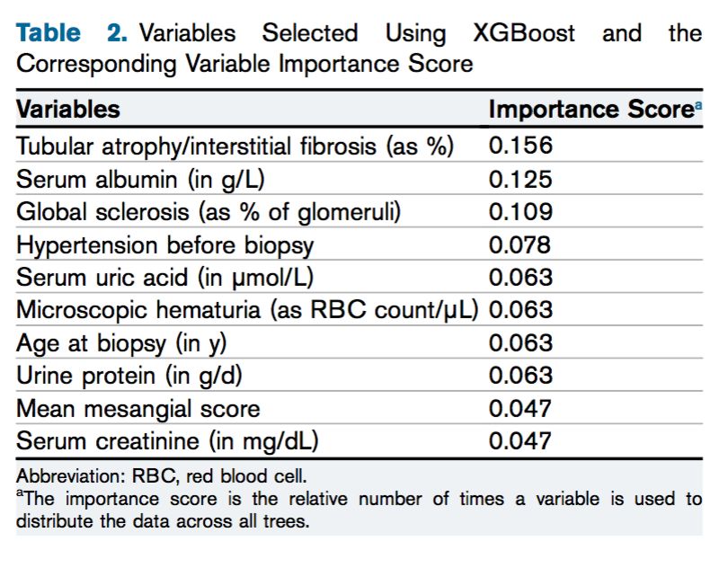Select the "Variables" column header
The height and width of the screenshot is (568, 728).
point(68,111)
